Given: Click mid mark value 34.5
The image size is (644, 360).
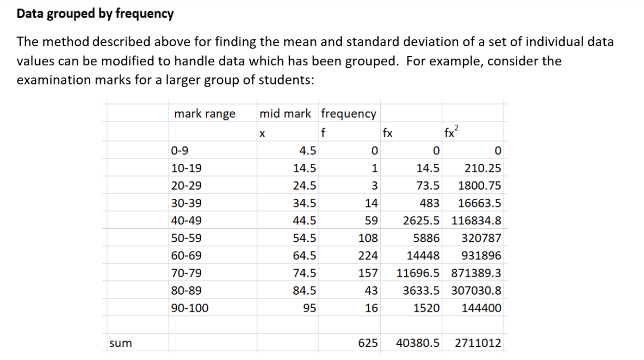Looking at the screenshot, I should pyautogui.click(x=305, y=203).
